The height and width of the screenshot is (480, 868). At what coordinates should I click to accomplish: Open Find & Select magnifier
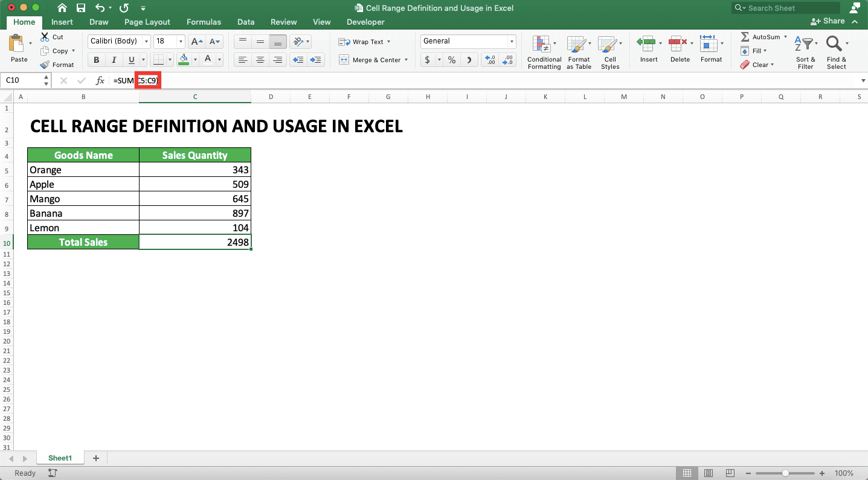point(837,52)
